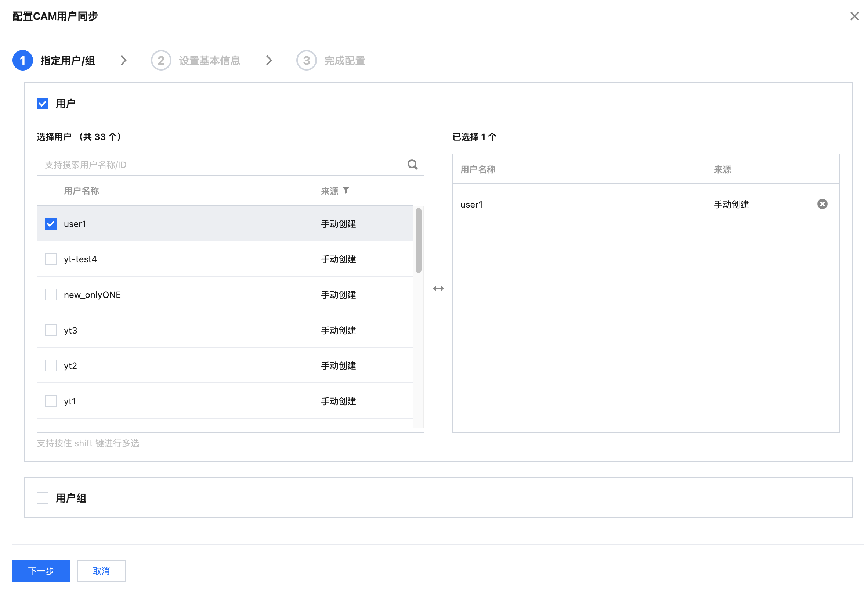Click chevron after 设置基本信息 step
Screen dimensions: 868x612
click(x=269, y=61)
